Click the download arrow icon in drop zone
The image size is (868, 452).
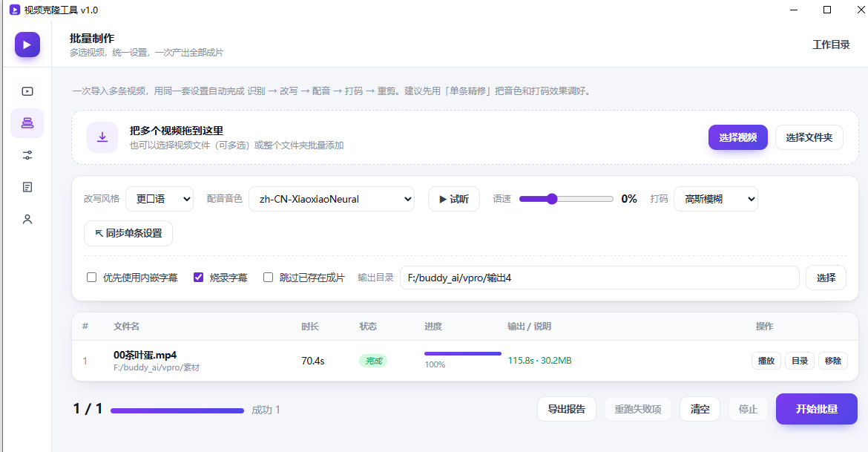pyautogui.click(x=102, y=137)
